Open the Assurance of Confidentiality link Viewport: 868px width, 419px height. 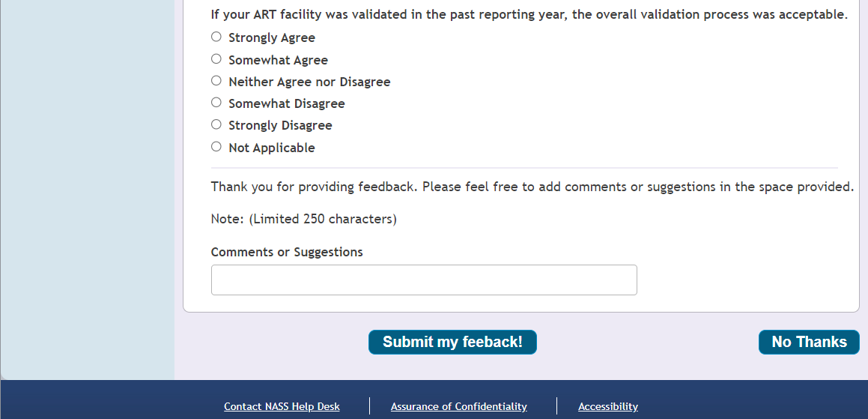458,406
